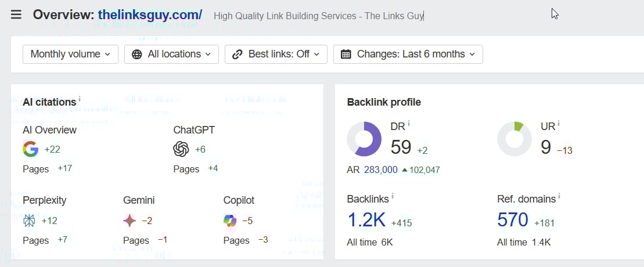Click the +4 pages value under ChatGPT
The height and width of the screenshot is (267, 644).
213,168
